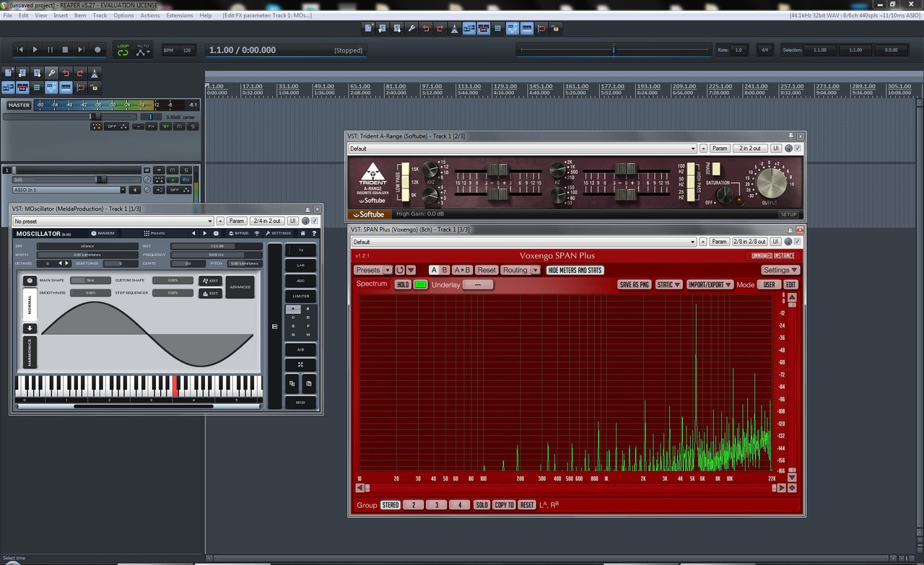Open the Trident A-Range Default preset dropdown

pyautogui.click(x=523, y=148)
